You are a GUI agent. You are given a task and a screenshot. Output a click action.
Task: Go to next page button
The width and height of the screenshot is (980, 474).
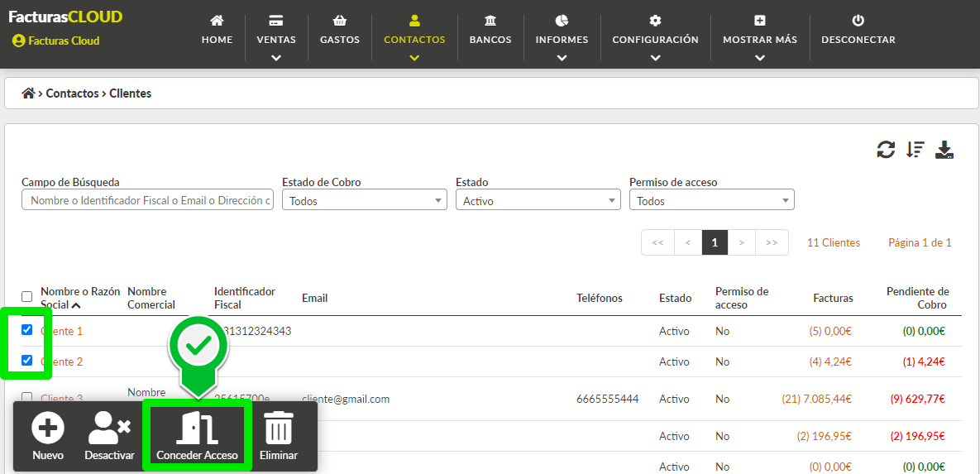pyautogui.click(x=742, y=242)
